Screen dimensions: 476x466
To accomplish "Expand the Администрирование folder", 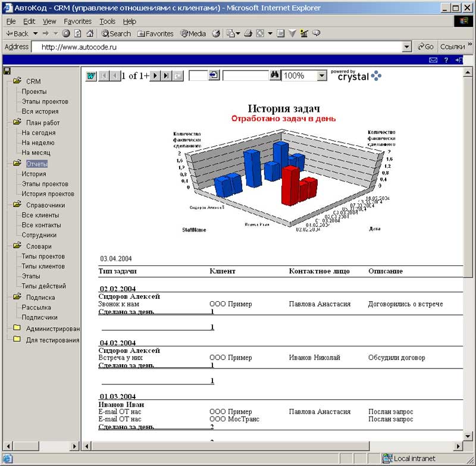I will (x=17, y=329).
